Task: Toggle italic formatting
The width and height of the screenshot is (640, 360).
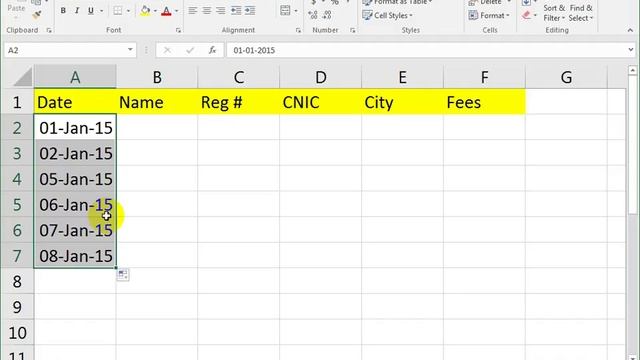Action: 77,11
